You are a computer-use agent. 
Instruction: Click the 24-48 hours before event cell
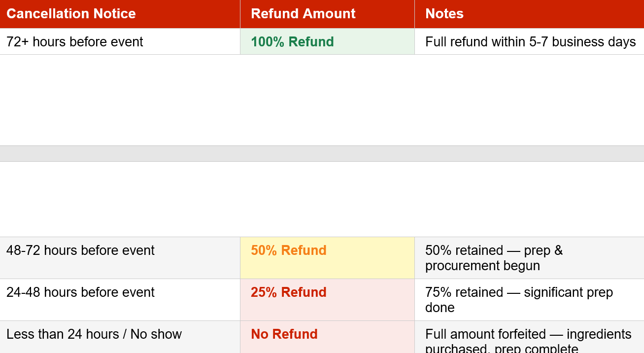120,300
